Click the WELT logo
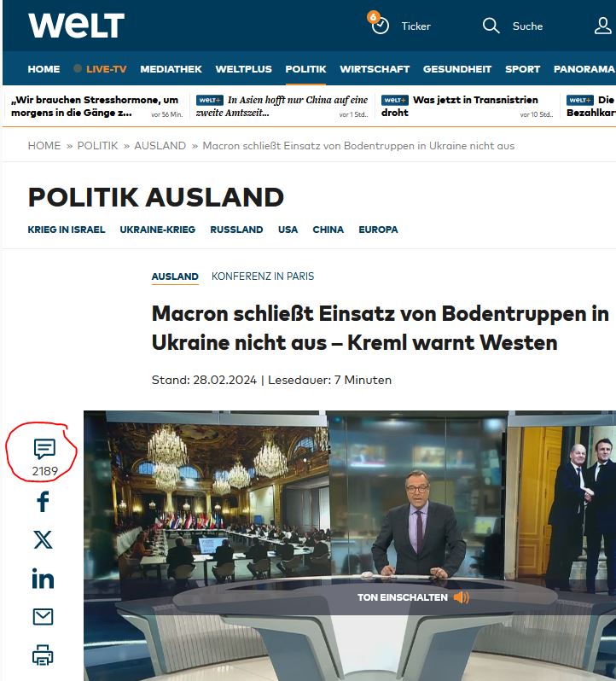The width and height of the screenshot is (616, 681). [76, 26]
